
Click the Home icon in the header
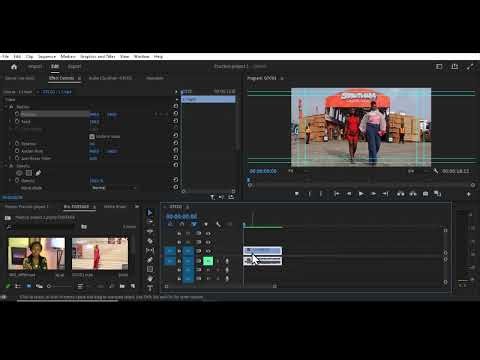(14, 67)
